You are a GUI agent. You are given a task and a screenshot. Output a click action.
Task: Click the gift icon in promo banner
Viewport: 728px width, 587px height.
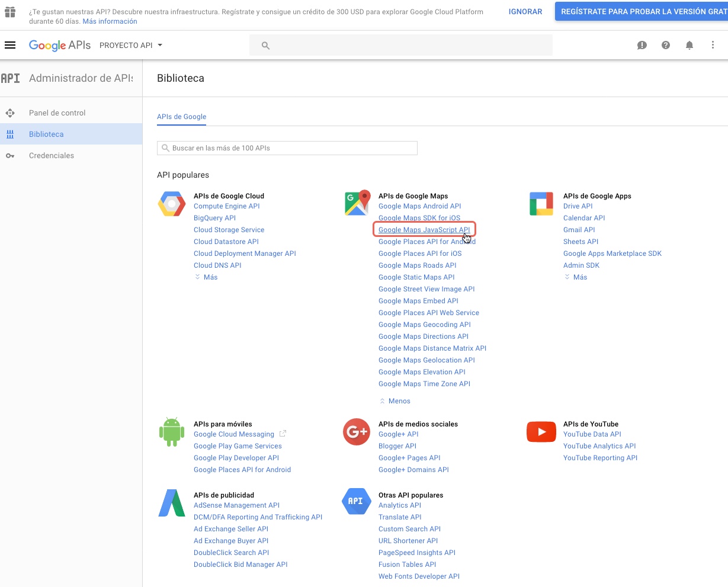[x=10, y=12]
